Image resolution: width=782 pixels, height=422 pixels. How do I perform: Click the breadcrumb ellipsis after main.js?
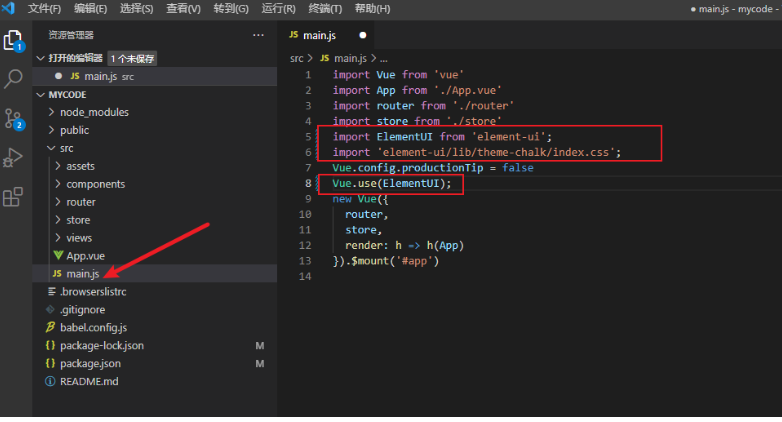pos(384,59)
